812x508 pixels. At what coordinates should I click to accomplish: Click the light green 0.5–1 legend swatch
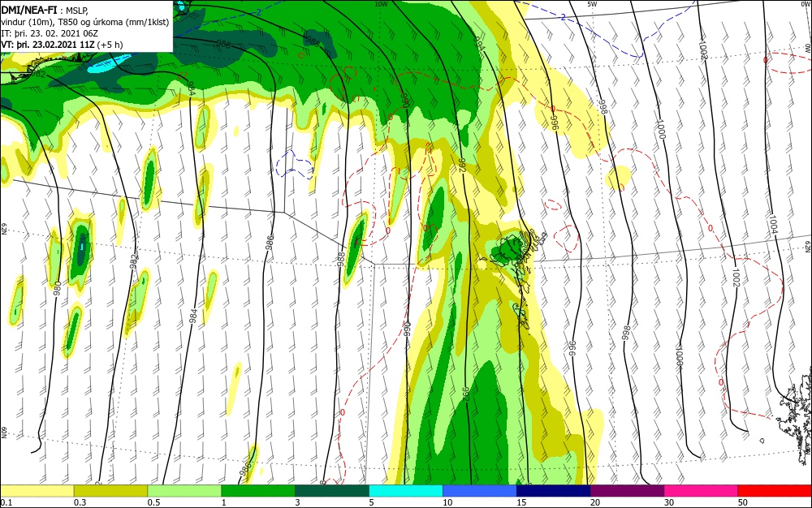[184, 491]
